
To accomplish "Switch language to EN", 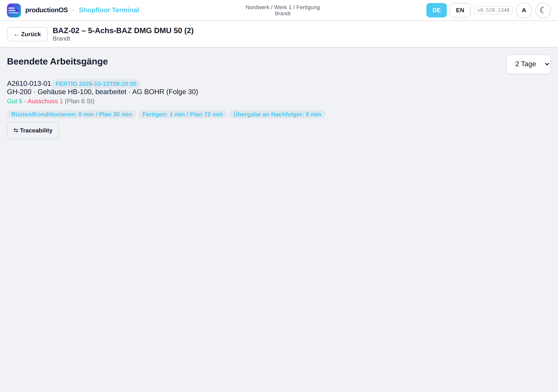I will tap(460, 10).
